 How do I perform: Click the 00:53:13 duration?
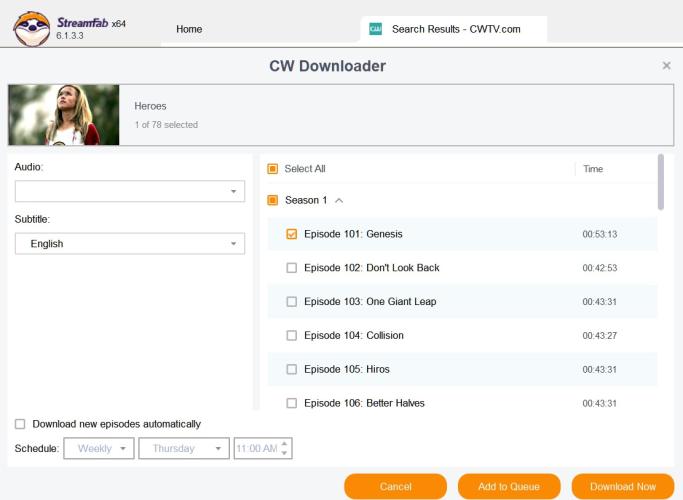pos(600,234)
